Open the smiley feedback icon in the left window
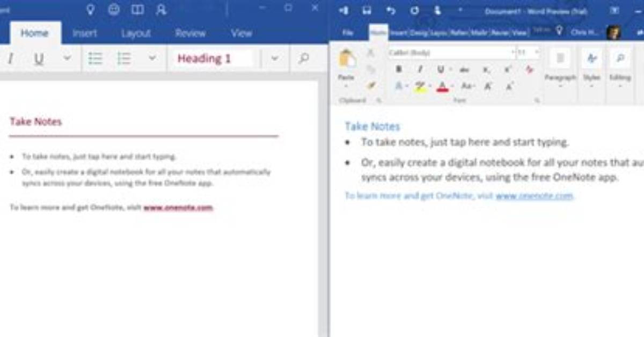 point(114,9)
